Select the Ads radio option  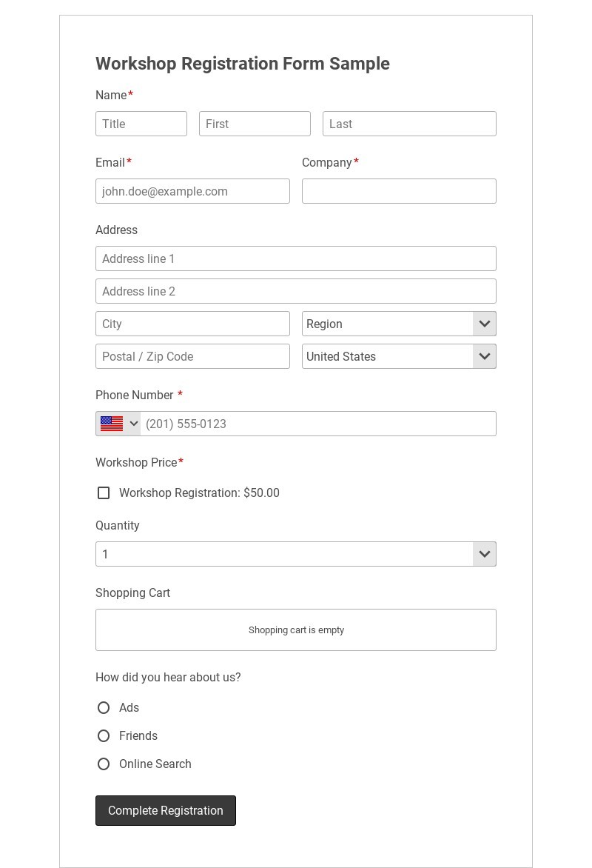click(x=104, y=707)
